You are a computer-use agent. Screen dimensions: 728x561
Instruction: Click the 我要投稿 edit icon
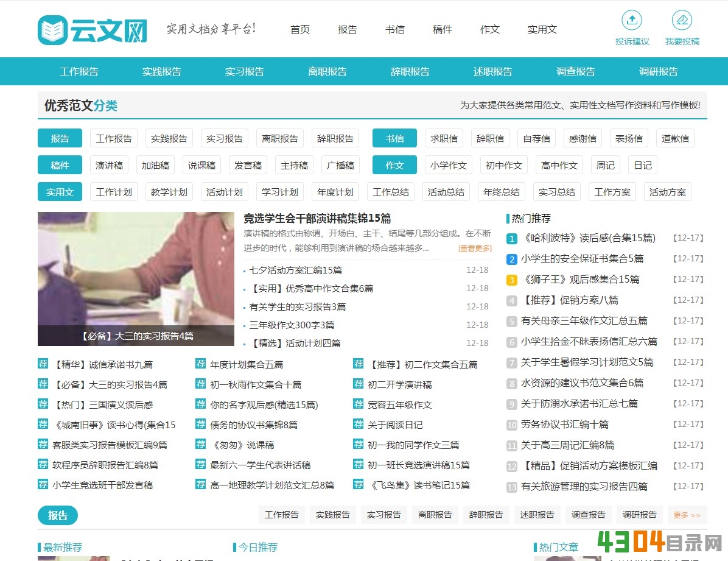tap(682, 20)
